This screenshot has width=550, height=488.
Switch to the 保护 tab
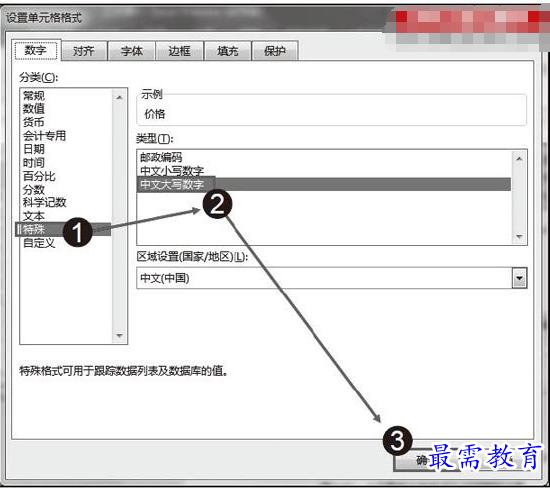tap(275, 51)
